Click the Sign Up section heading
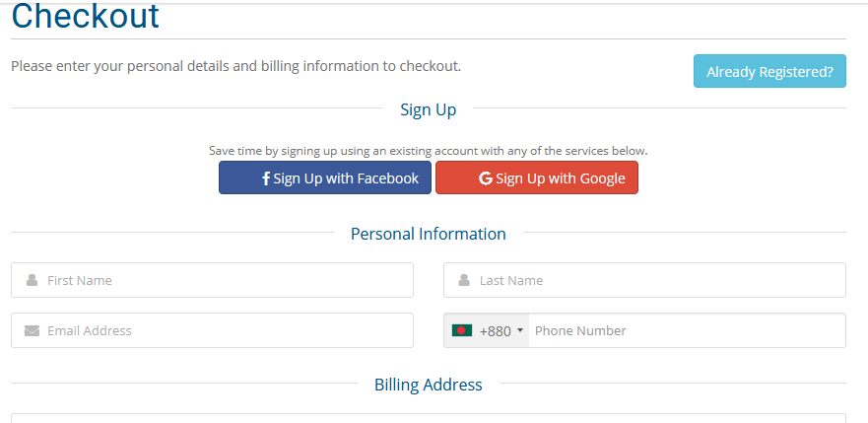 [428, 109]
